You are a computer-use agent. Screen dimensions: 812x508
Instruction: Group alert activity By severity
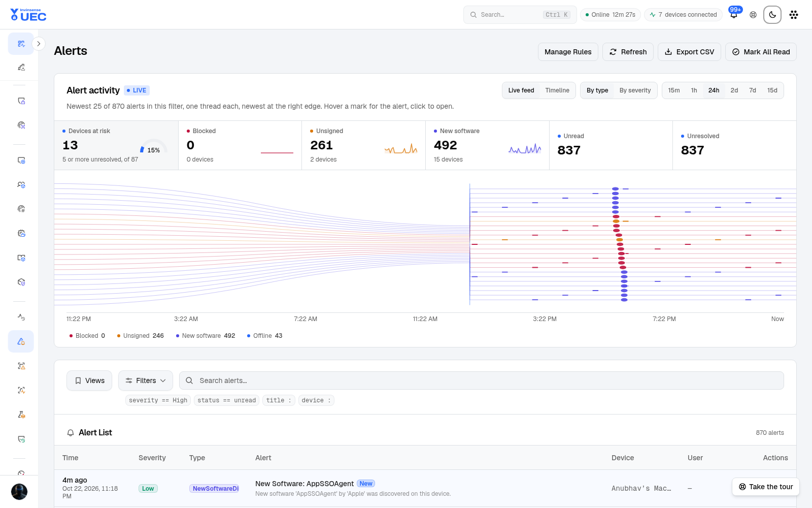click(x=635, y=90)
